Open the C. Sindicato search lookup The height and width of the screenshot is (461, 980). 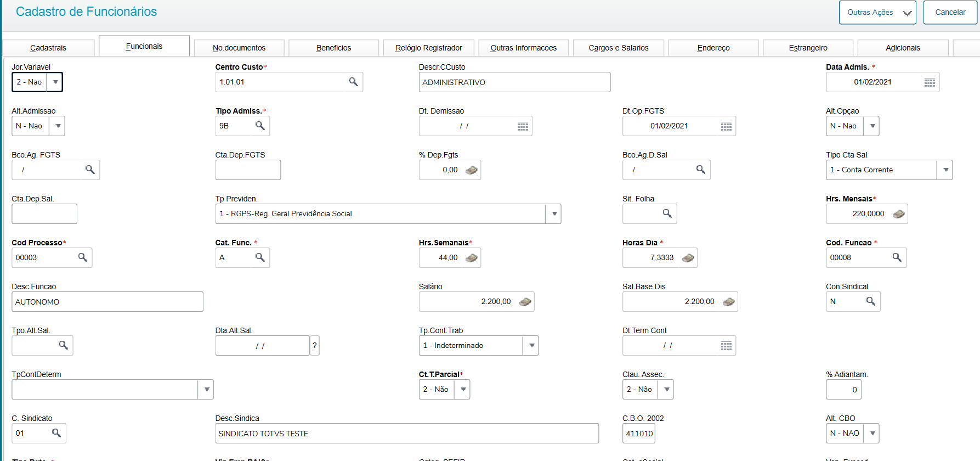(56, 433)
